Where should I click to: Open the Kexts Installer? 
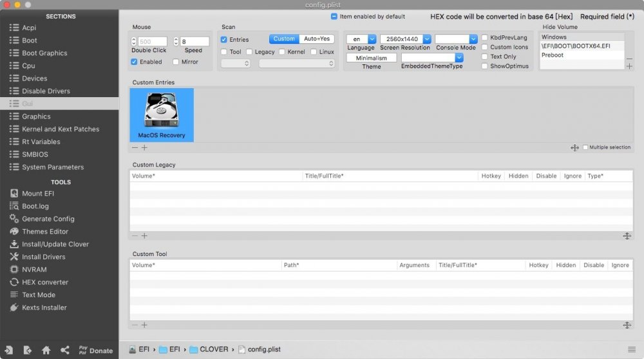(44, 308)
